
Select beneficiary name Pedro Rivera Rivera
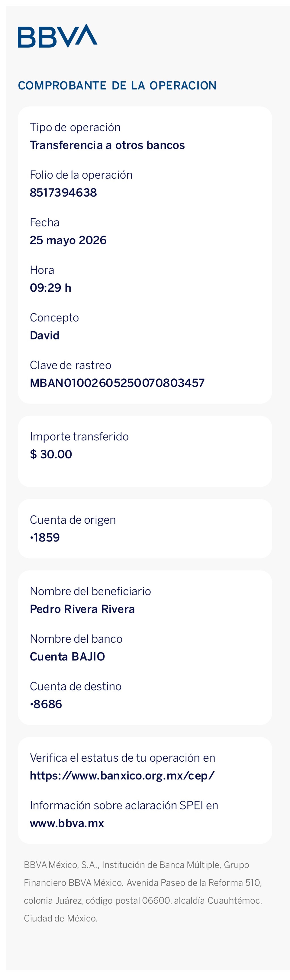(82, 609)
